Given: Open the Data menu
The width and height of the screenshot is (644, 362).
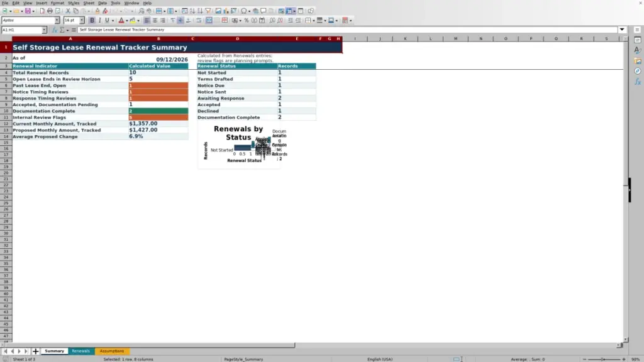Looking at the screenshot, I should 103,3.
